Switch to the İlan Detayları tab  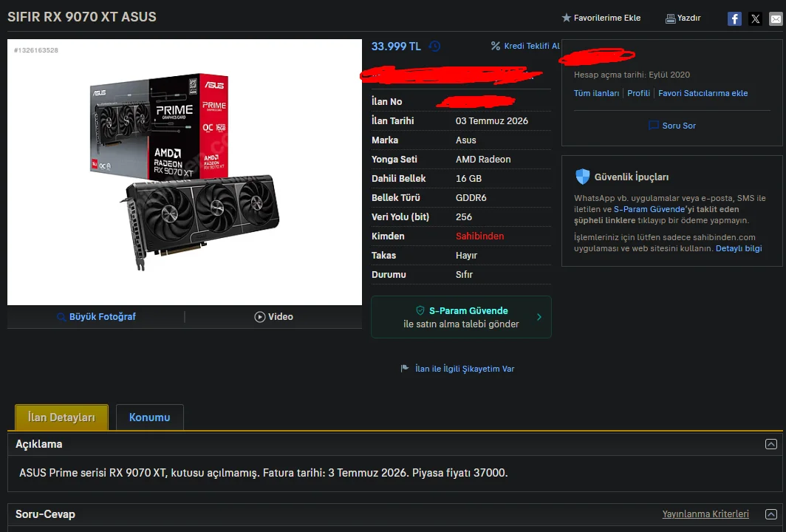click(x=61, y=417)
